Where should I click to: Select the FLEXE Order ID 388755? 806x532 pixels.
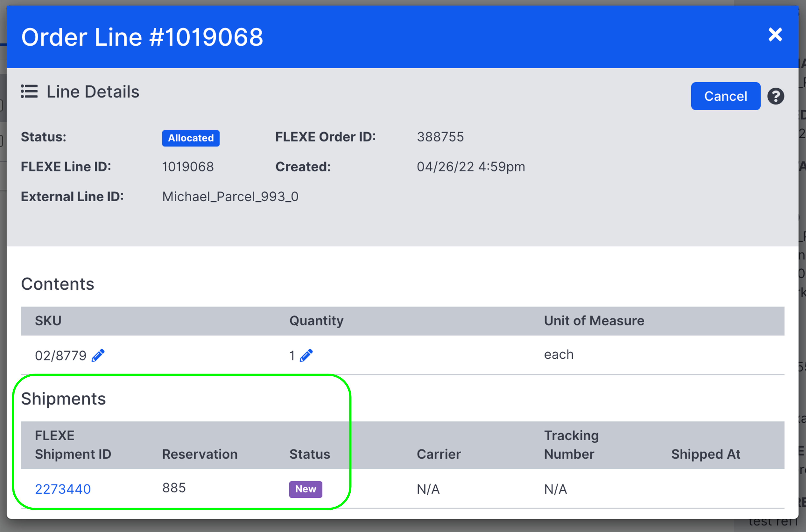click(x=440, y=137)
